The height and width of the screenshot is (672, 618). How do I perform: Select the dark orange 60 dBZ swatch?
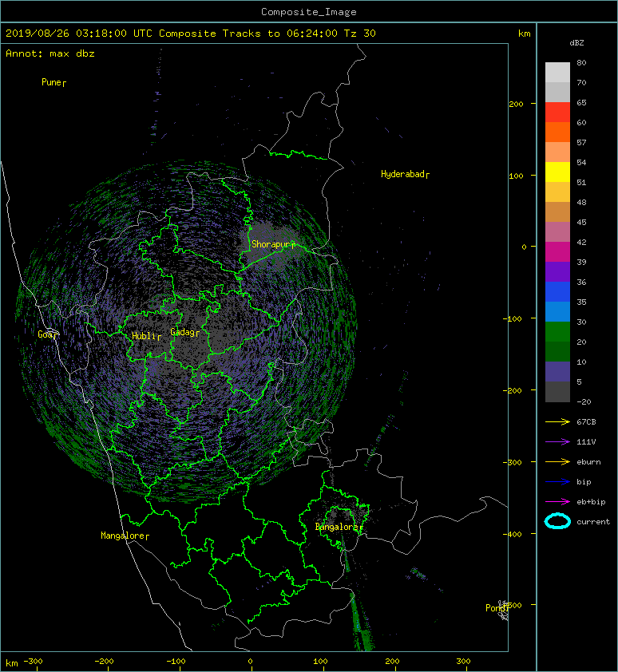click(x=557, y=132)
